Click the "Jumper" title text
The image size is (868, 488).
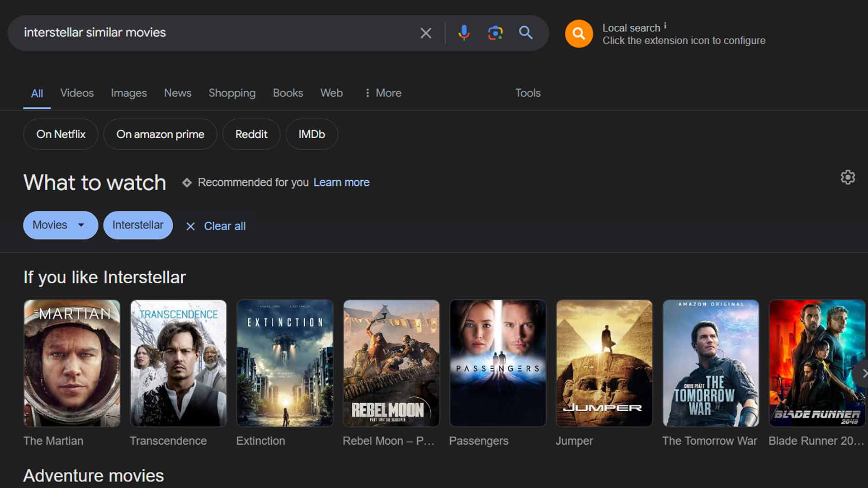click(574, 441)
